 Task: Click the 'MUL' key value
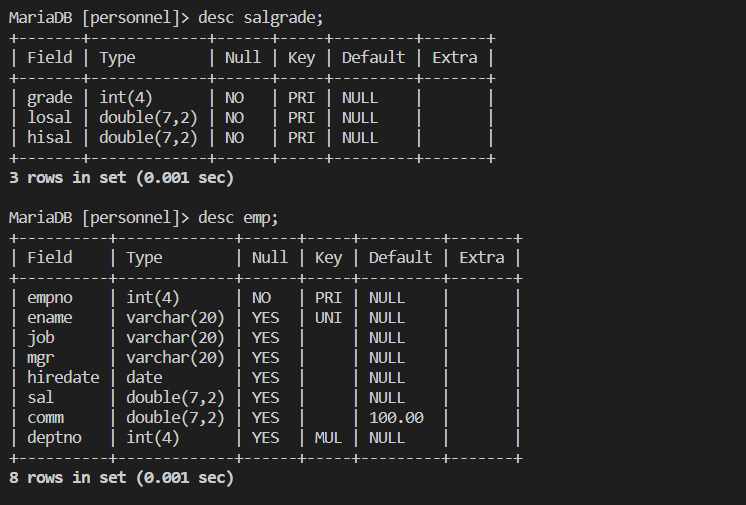(x=328, y=438)
